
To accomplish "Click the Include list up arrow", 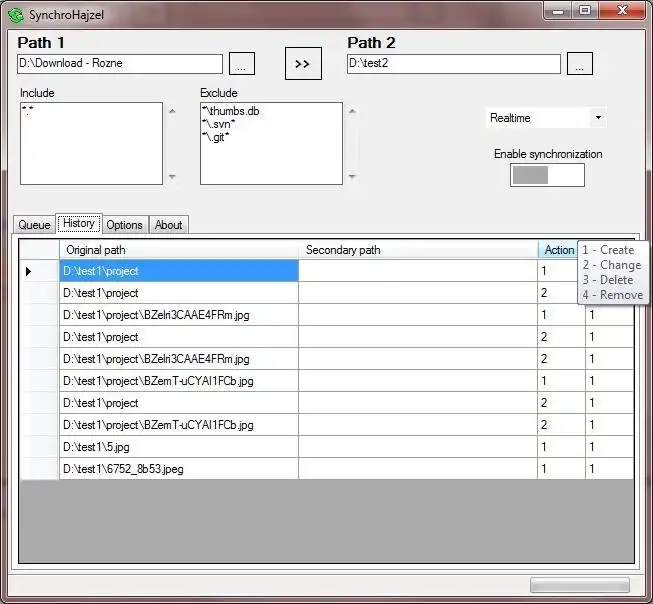I will coord(172,111).
